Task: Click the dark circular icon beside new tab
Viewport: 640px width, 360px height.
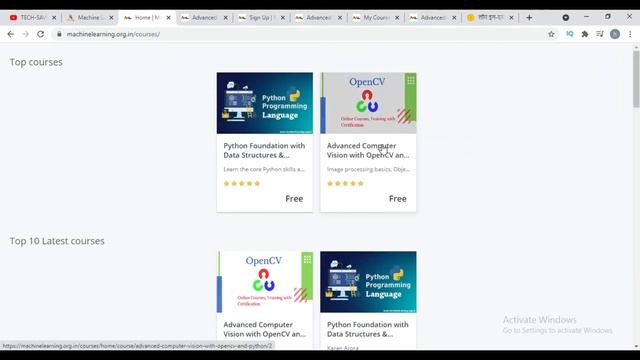Action: pyautogui.click(x=566, y=18)
